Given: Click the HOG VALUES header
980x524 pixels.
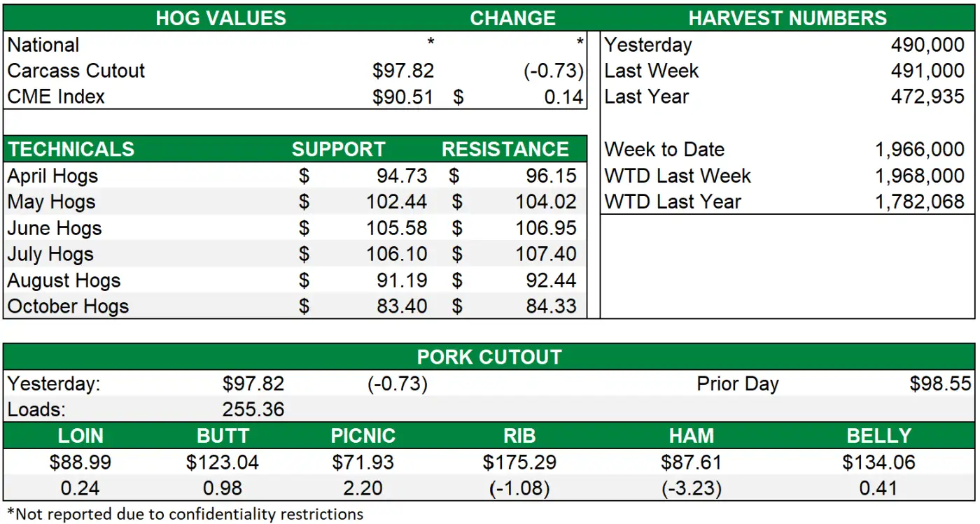Looking at the screenshot, I should (x=220, y=18).
